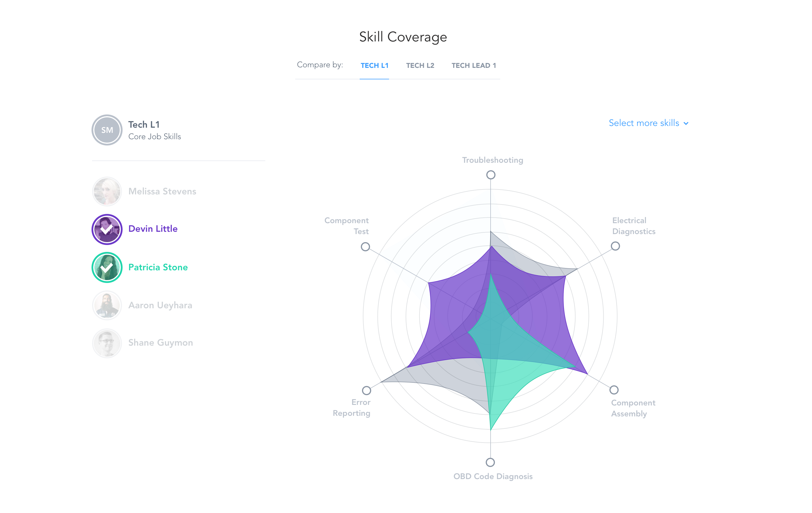Expand the chevron beside Select more skills
Viewport: 812px width, 513px height.
point(686,124)
